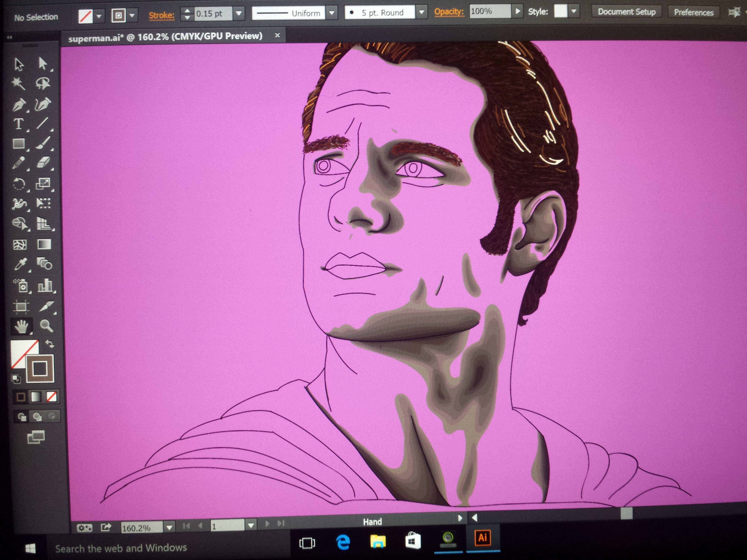Enable Draw Inside mode
The width and height of the screenshot is (747, 560).
pyautogui.click(x=52, y=416)
